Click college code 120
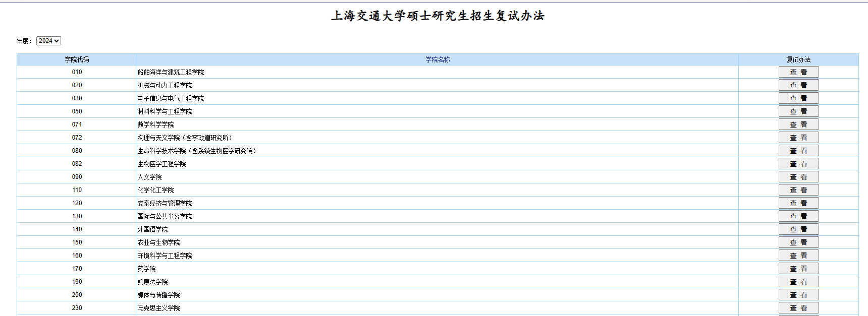The width and height of the screenshot is (868, 316). [x=77, y=203]
